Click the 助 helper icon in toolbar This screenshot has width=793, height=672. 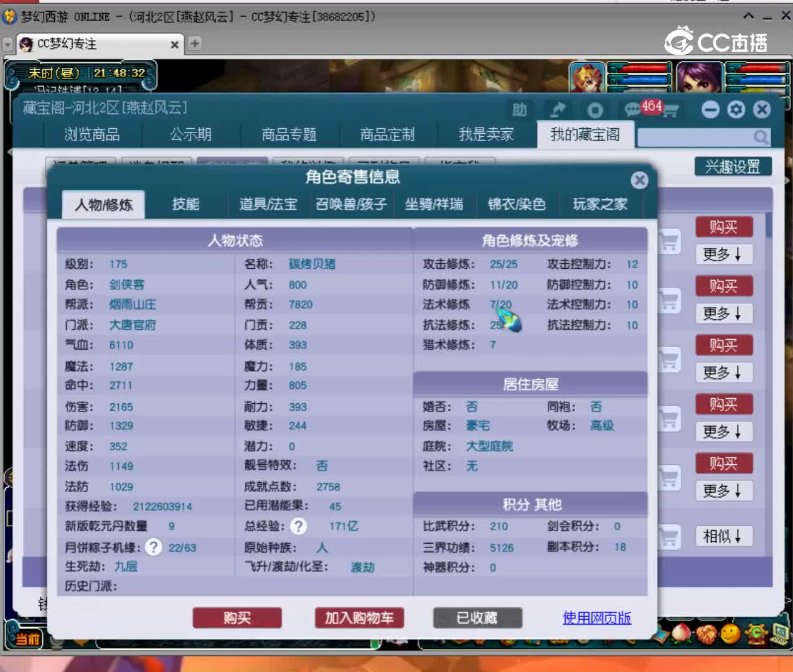[x=519, y=110]
